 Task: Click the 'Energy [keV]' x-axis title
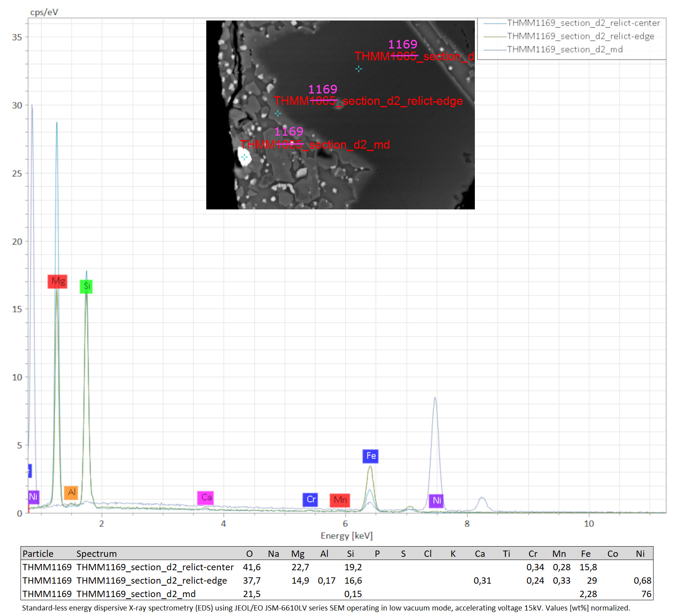(347, 536)
